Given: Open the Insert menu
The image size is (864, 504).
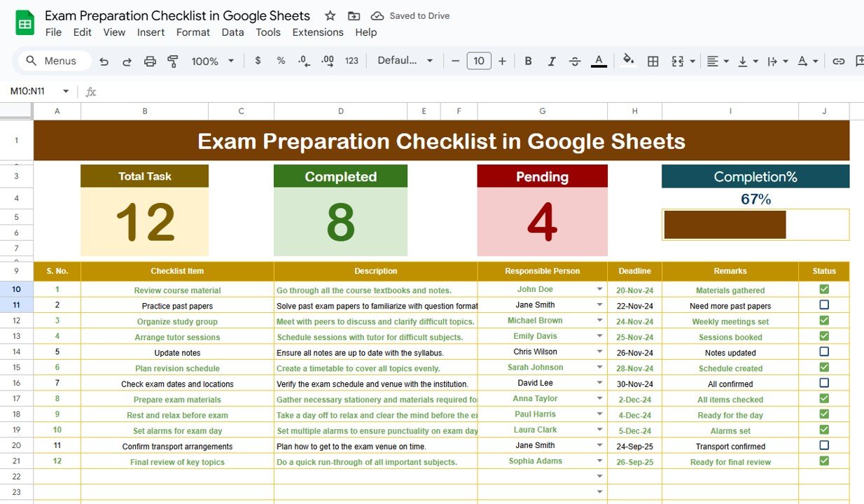Looking at the screenshot, I should (x=151, y=32).
